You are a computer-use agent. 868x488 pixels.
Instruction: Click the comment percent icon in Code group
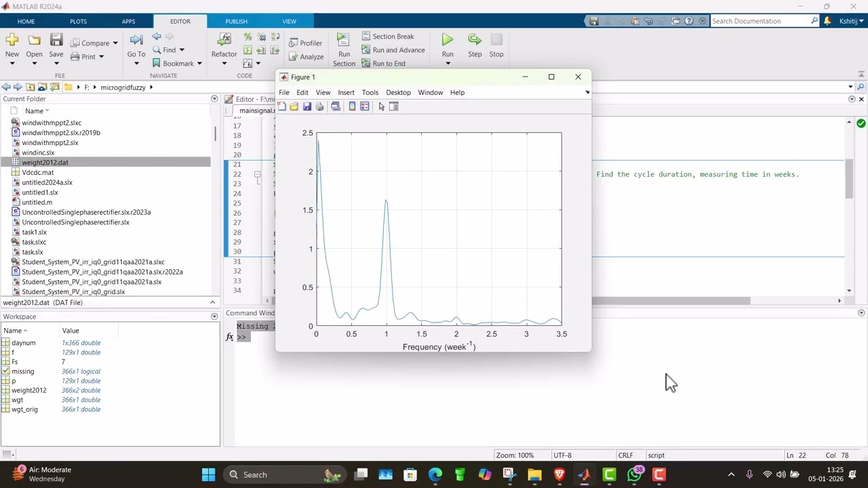(248, 37)
